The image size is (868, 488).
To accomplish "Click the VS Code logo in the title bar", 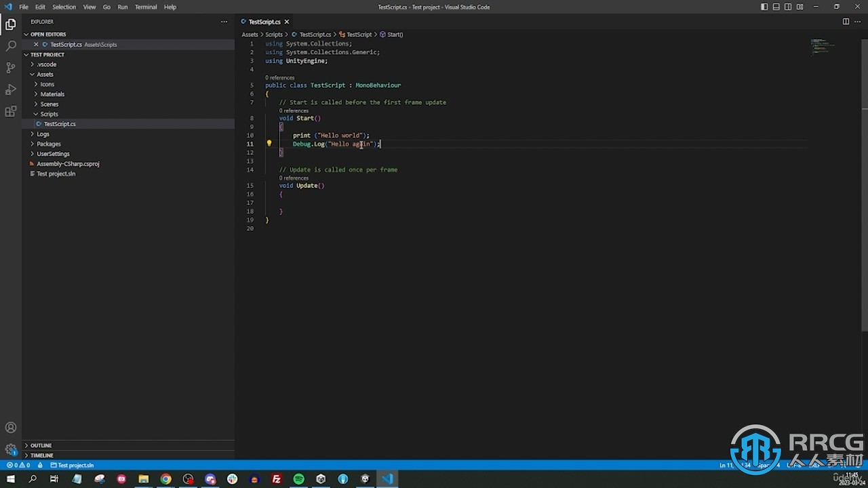I will 8,7.
